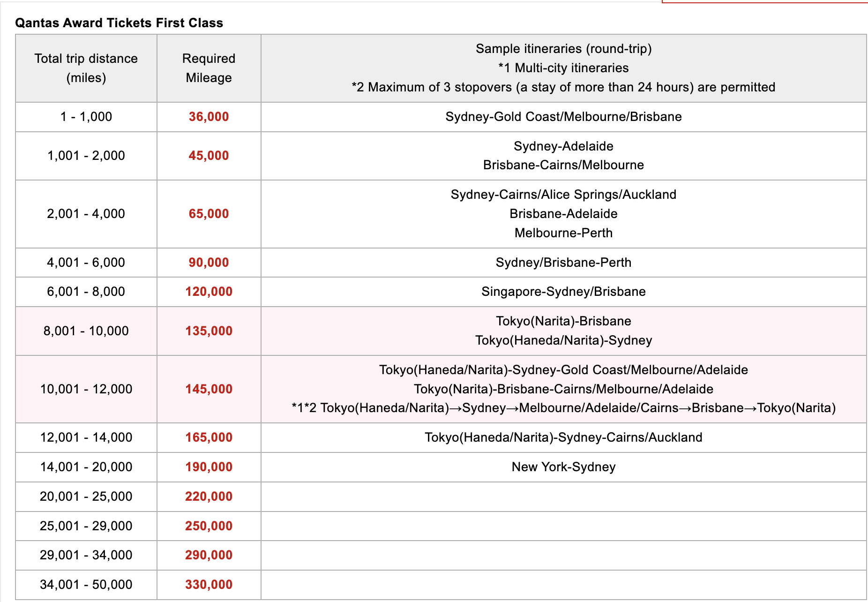Click the '4,001 - 6,000' distance cell

click(86, 263)
